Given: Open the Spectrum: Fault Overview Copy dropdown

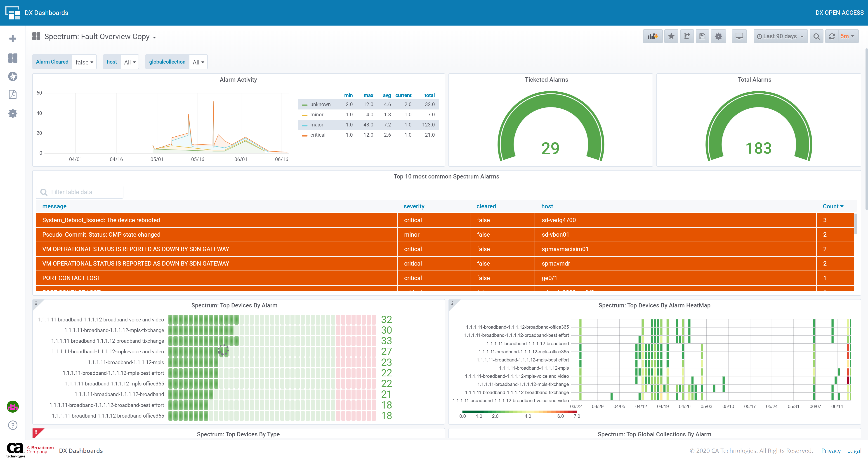Looking at the screenshot, I should tap(100, 36).
